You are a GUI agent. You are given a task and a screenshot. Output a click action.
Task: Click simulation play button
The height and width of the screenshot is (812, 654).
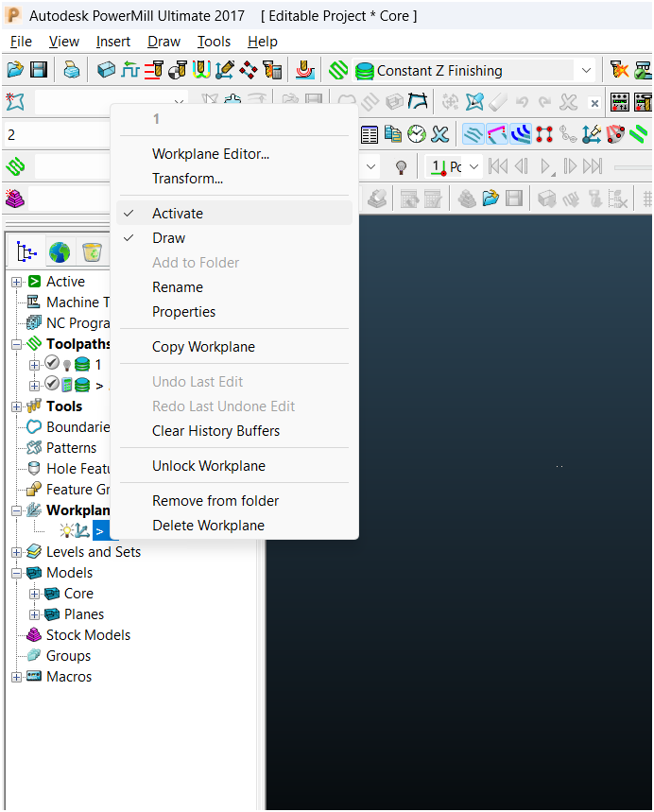(545, 166)
